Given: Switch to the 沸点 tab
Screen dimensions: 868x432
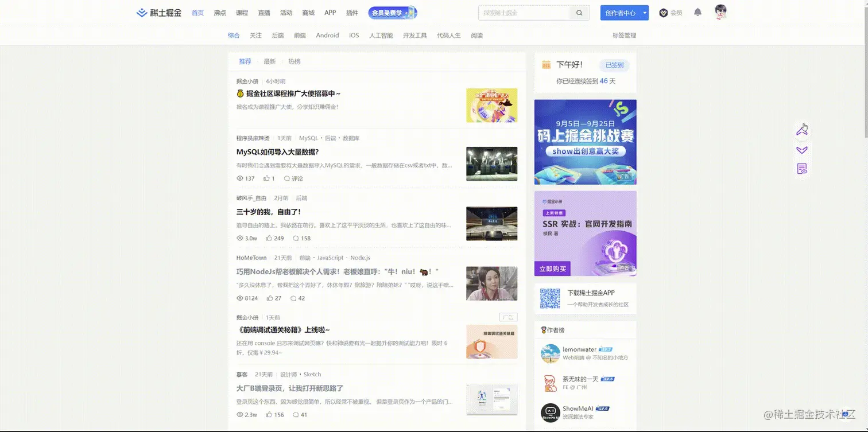Looking at the screenshot, I should (x=220, y=12).
